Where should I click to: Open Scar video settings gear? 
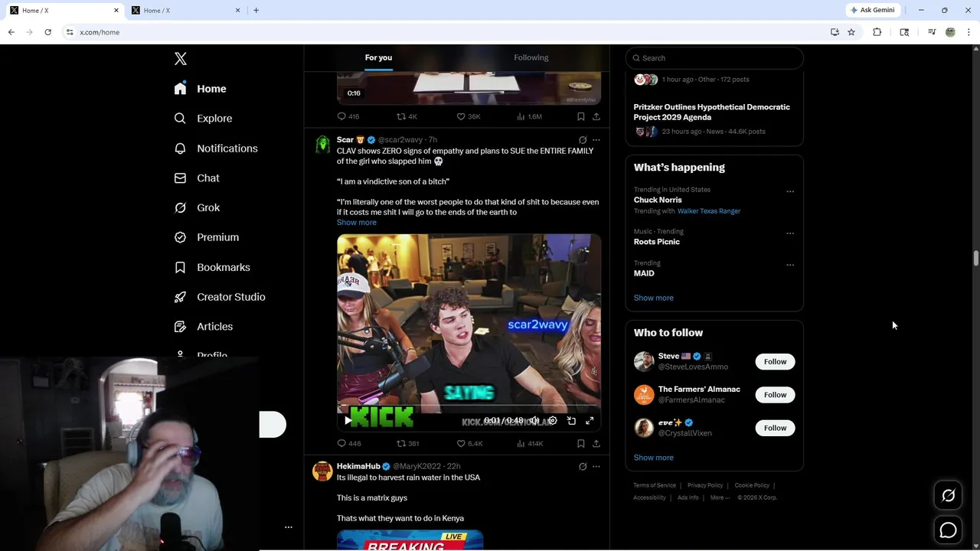(x=553, y=420)
